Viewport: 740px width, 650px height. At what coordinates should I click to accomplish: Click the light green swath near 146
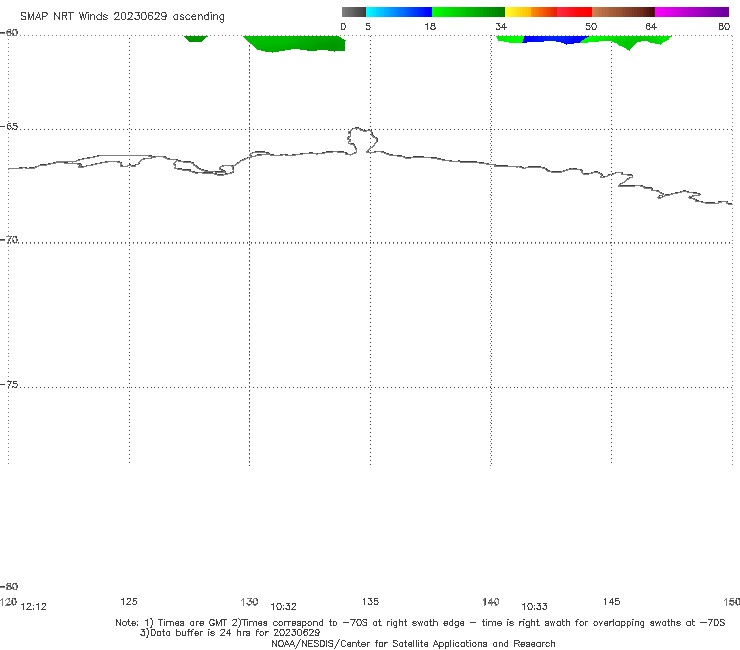coord(628,42)
